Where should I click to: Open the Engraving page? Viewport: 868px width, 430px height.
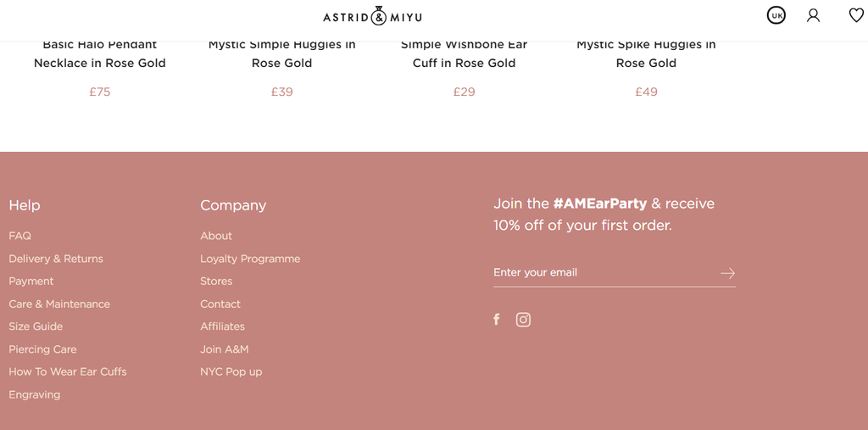point(35,394)
